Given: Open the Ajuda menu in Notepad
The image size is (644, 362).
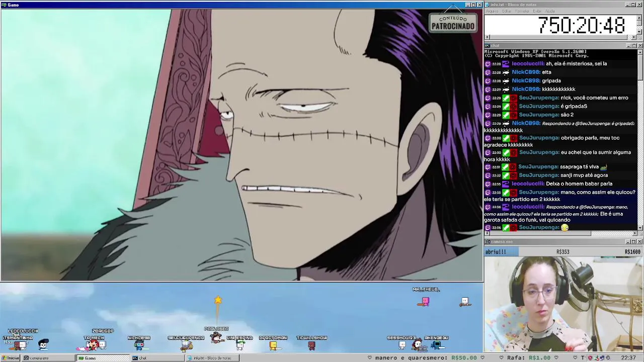Looking at the screenshot, I should (x=550, y=11).
